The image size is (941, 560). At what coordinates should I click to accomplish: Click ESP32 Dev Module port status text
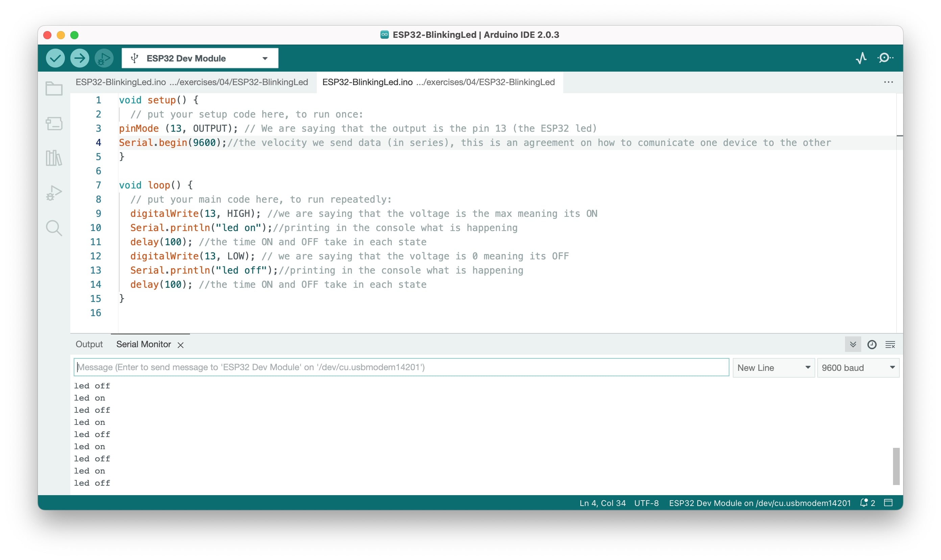point(760,503)
